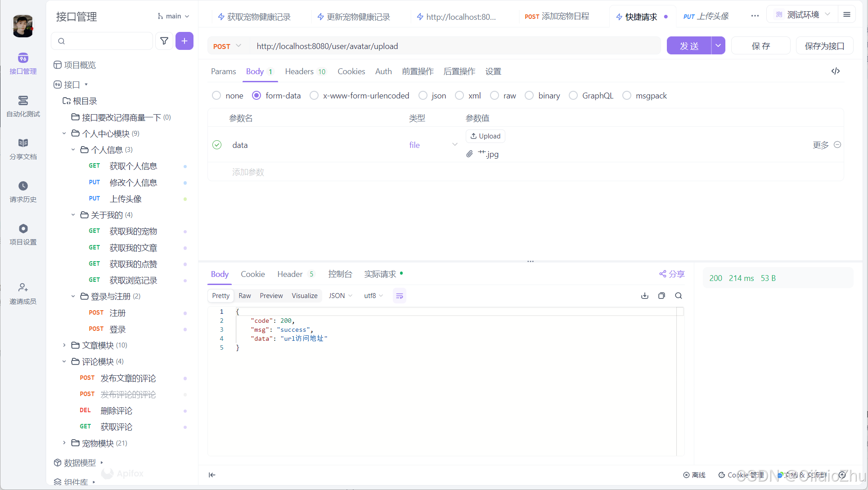
Task: Open the code snippet generator icon
Action: coord(836,71)
